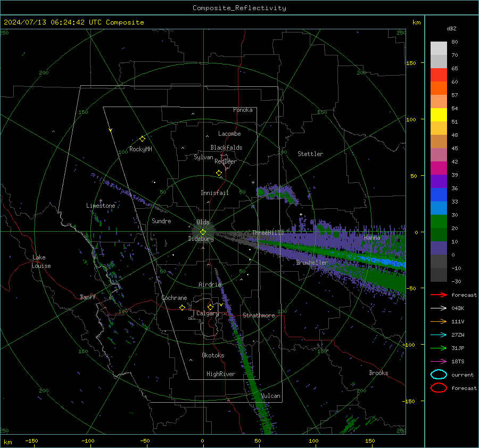Select the Hanna label on the map
This screenshot has width=479, height=448.
coord(372,238)
